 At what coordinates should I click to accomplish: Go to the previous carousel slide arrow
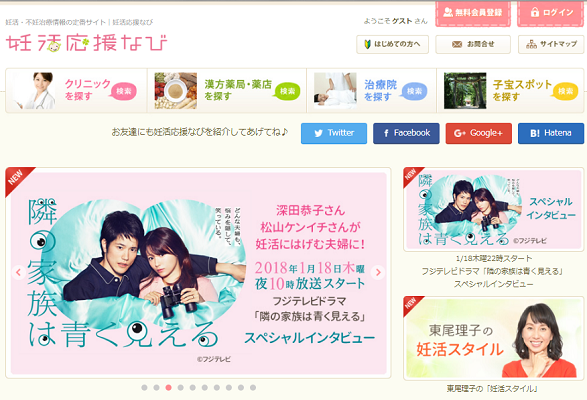(x=19, y=272)
